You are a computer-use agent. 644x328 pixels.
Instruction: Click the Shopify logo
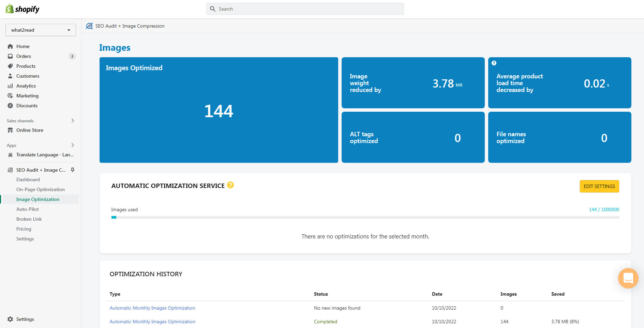coord(23,9)
